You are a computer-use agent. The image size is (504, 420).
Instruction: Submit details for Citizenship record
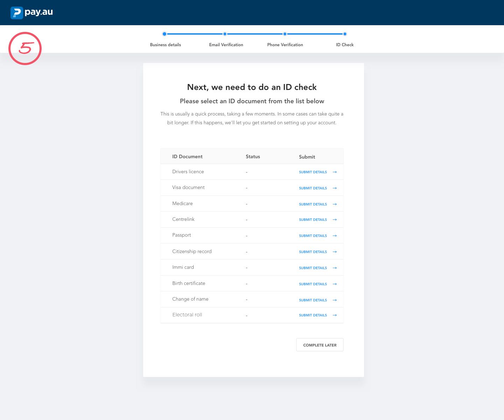pos(313,252)
